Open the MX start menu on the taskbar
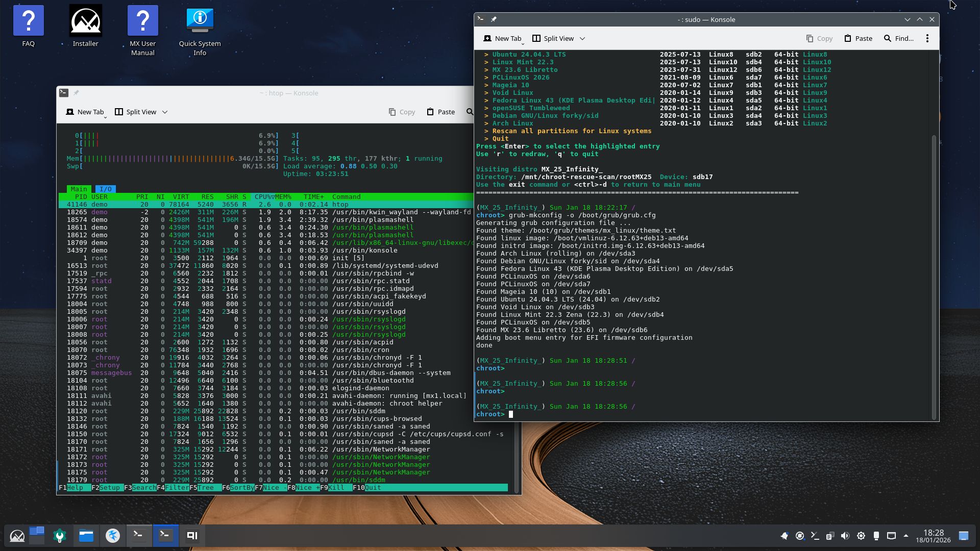Image resolution: width=980 pixels, height=551 pixels. [x=17, y=536]
